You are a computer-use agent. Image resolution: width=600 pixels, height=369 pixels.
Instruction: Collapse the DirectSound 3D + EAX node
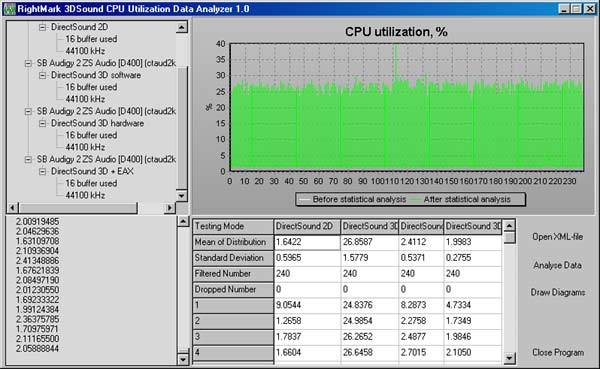pyautogui.click(x=42, y=171)
